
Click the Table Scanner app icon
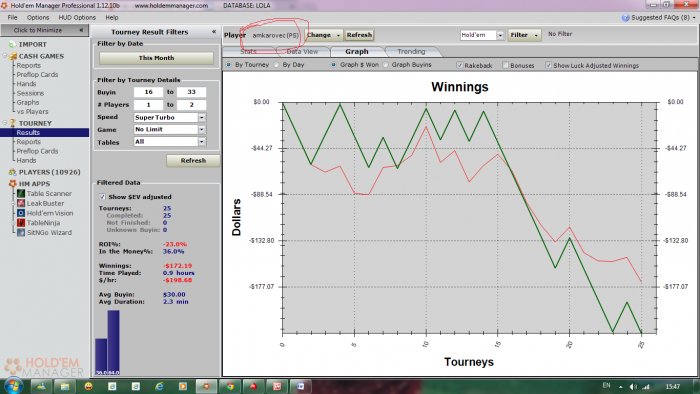pyautogui.click(x=21, y=194)
